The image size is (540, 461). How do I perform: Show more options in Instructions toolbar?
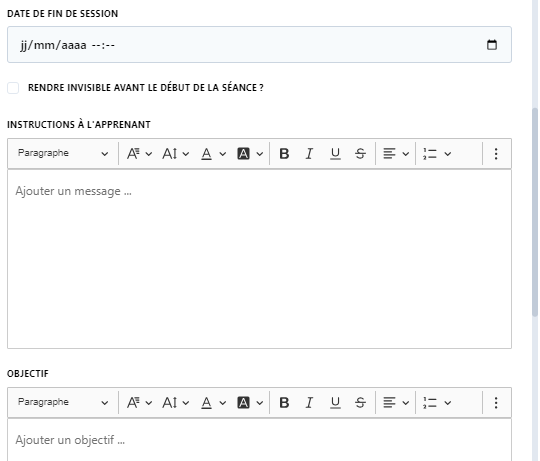pyautogui.click(x=496, y=154)
